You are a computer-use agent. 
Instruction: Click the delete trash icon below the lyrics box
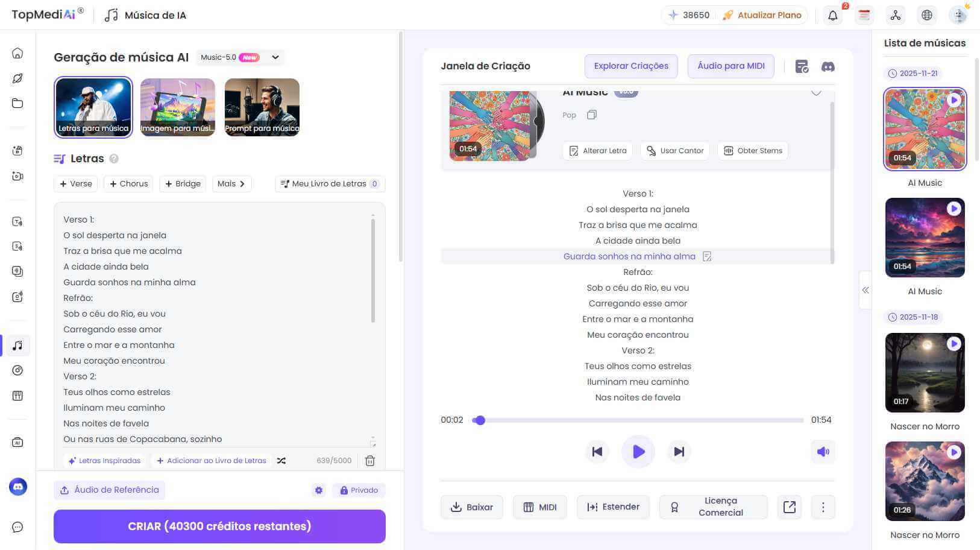pos(370,460)
